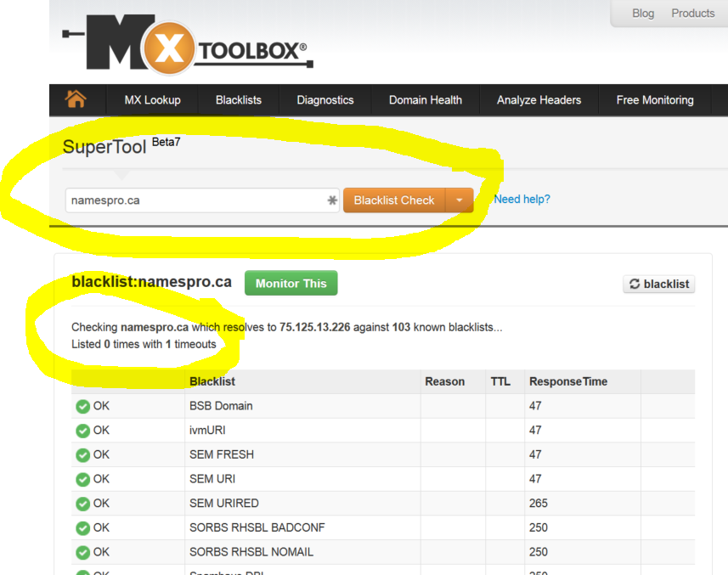Viewport: 728px width, 575px height.
Task: Focus the namespro.ca domain input field
Action: pos(202,200)
